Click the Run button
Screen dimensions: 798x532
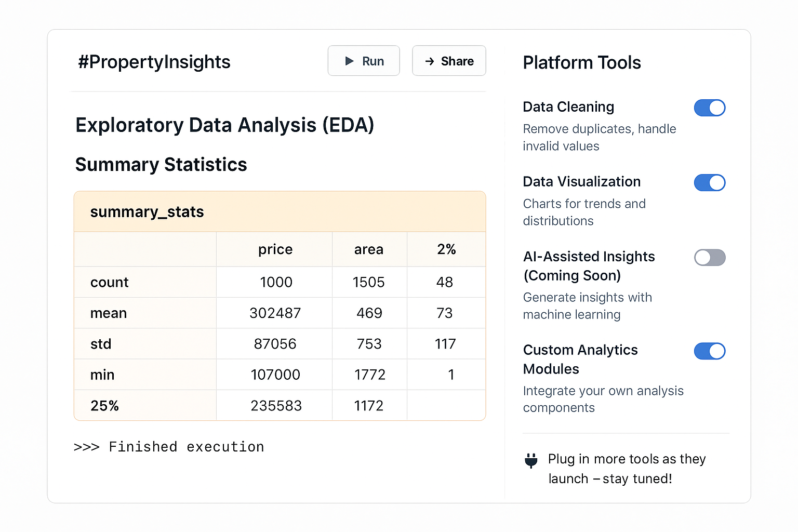[x=364, y=61]
